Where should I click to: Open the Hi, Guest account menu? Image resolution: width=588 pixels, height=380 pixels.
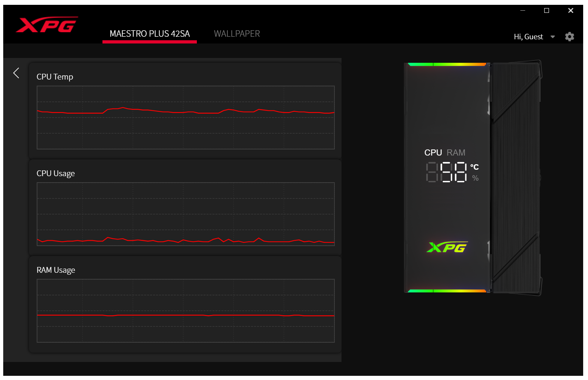[528, 37]
